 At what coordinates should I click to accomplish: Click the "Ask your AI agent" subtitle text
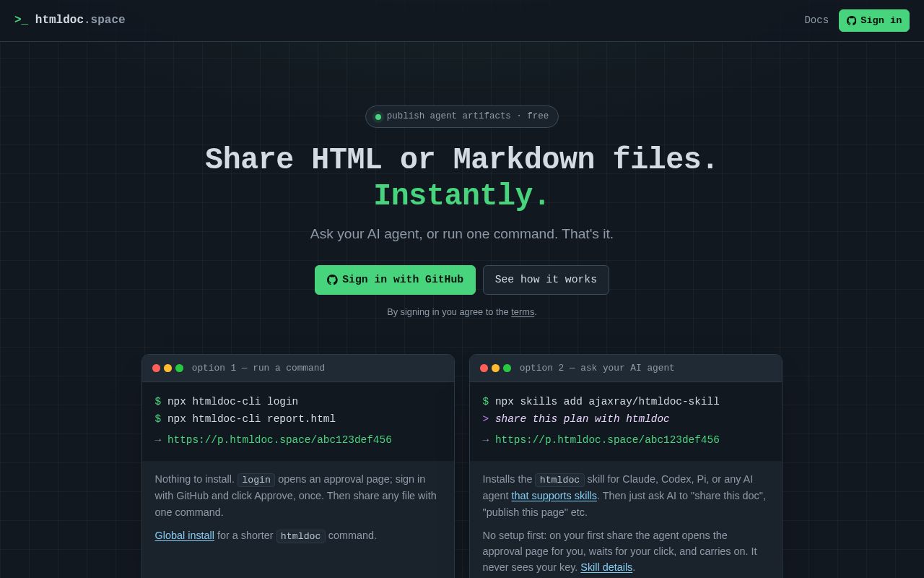462,234
